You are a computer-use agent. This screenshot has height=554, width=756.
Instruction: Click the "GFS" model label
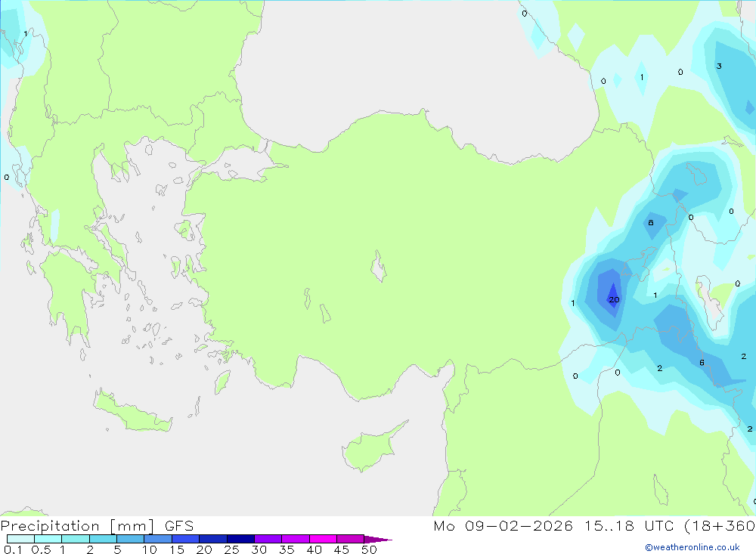[179, 525]
